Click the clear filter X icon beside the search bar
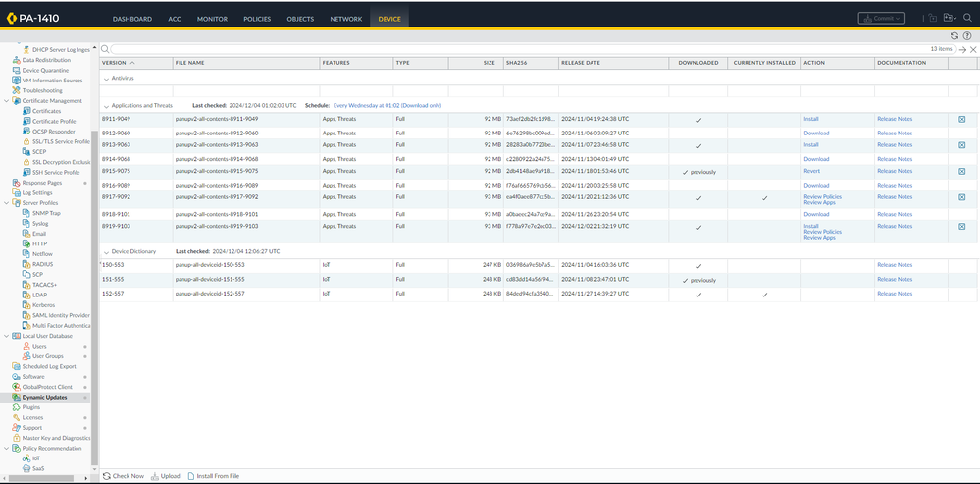Image resolution: width=980 pixels, height=484 pixels. (x=973, y=48)
